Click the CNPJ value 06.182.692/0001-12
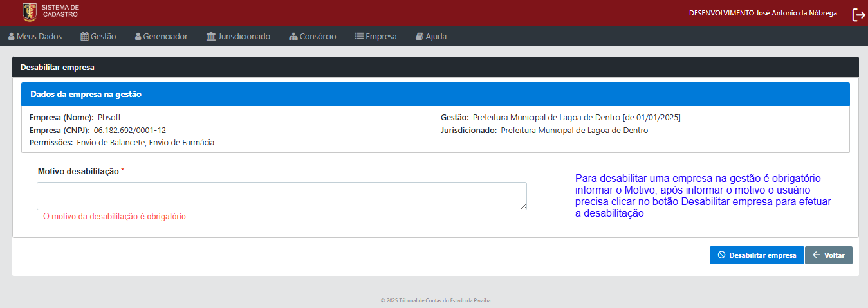 130,130
